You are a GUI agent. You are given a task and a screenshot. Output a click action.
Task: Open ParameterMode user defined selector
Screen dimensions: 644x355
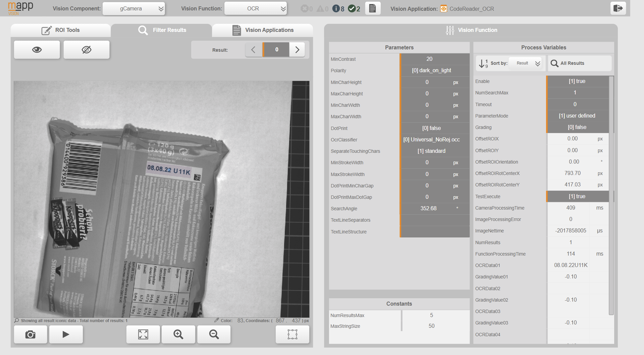[578, 116]
